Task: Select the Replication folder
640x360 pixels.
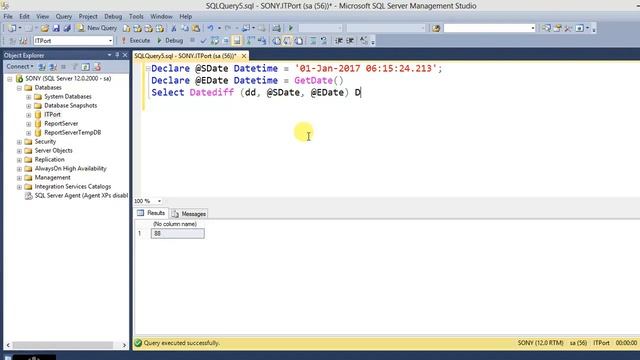Action: 49,160
